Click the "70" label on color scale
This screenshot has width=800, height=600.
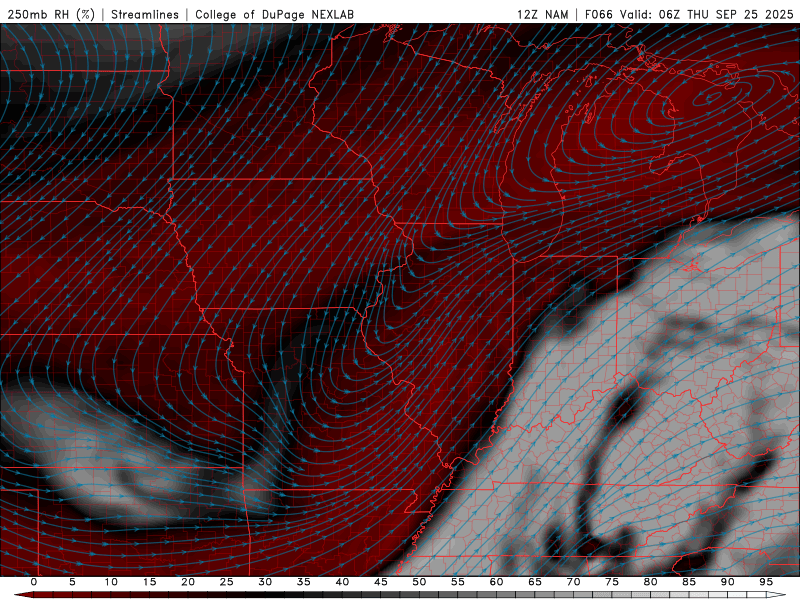click(573, 582)
